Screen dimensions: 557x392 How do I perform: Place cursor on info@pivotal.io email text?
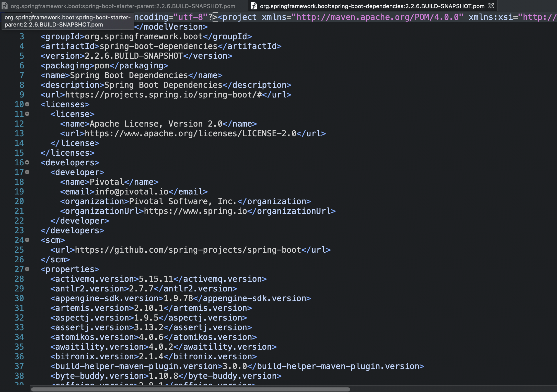tap(132, 192)
